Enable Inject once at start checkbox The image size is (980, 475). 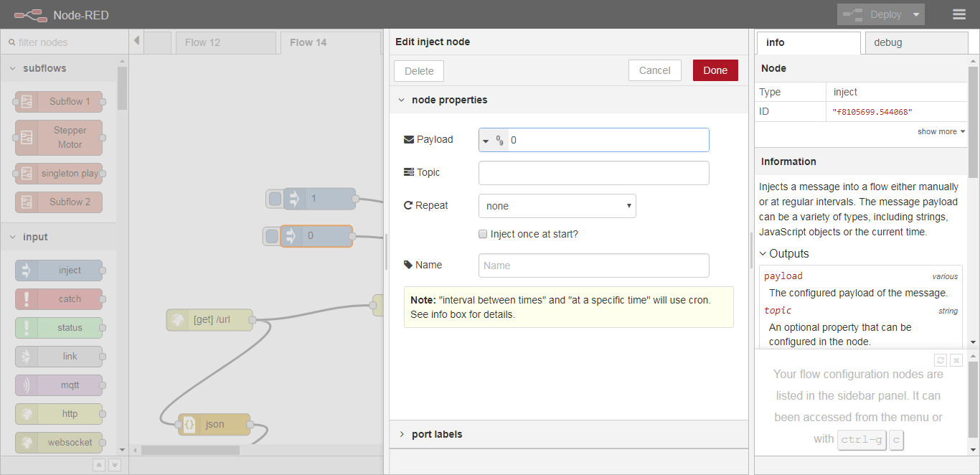(x=484, y=234)
